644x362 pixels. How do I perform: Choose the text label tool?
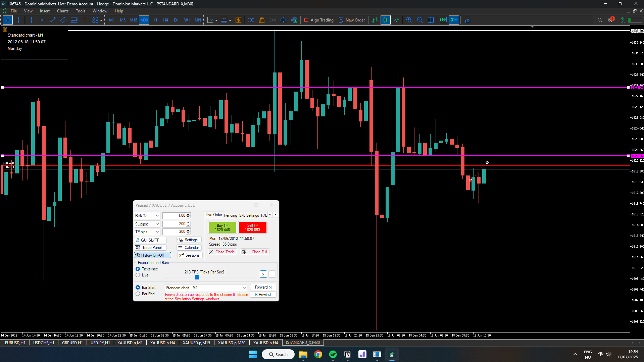[85, 20]
